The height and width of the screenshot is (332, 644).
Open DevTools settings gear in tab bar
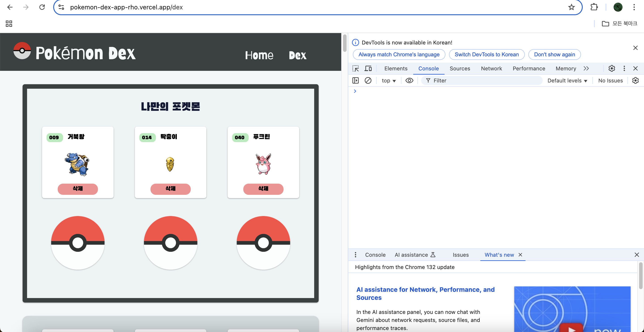(612, 68)
